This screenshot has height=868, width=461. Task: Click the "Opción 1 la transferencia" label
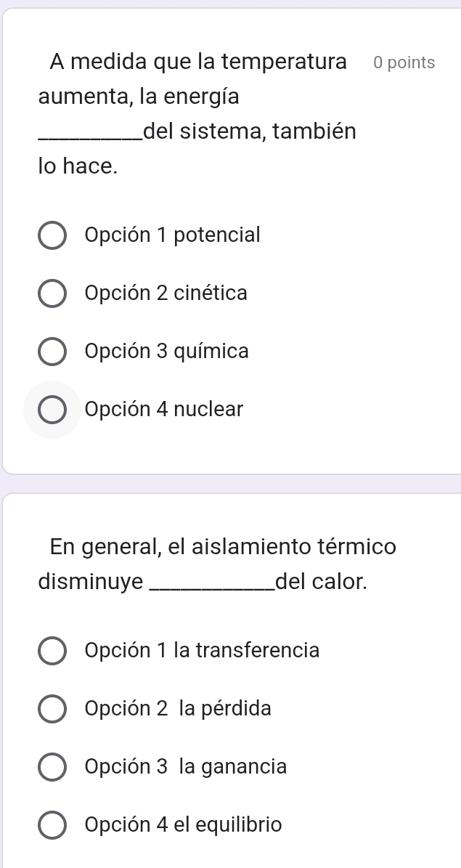(202, 650)
